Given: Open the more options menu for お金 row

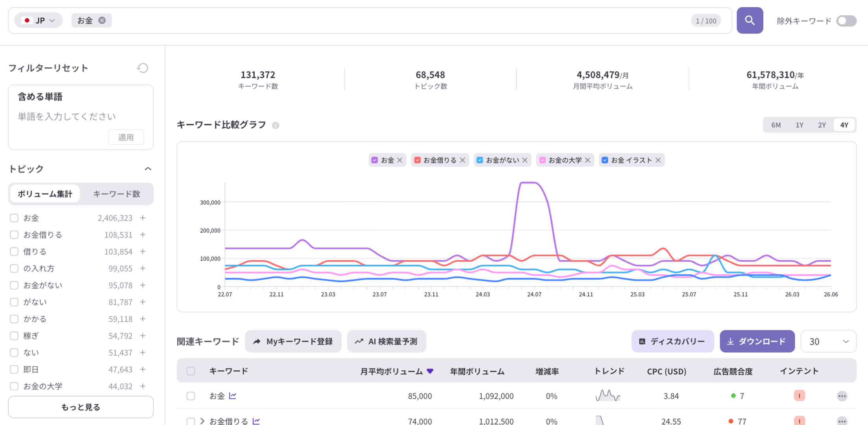Looking at the screenshot, I should 842,396.
